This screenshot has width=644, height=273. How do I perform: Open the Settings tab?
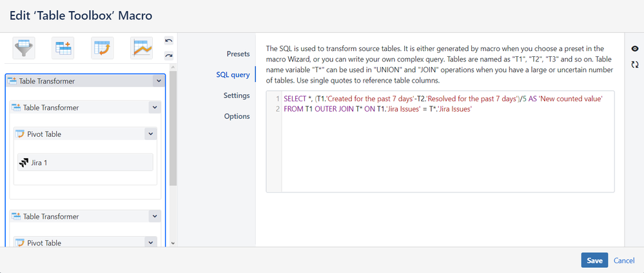(x=237, y=96)
